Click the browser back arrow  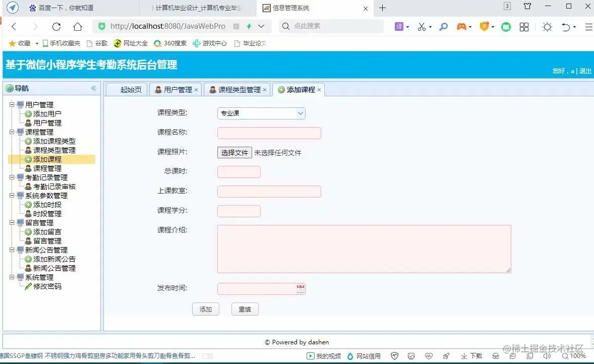(x=14, y=27)
